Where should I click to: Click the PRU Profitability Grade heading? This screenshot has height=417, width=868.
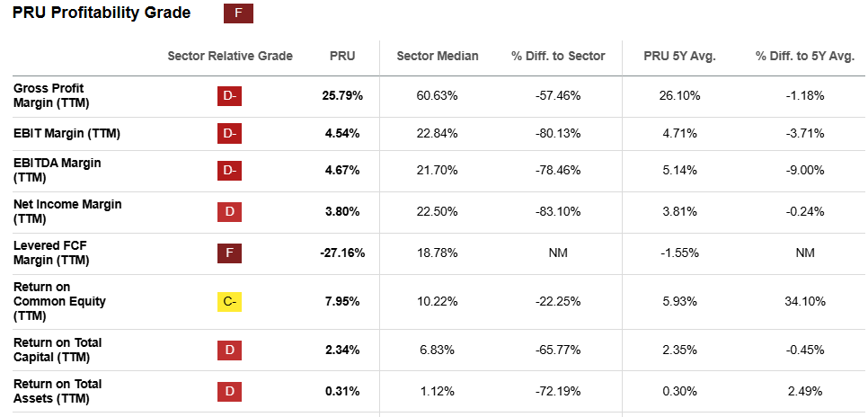[102, 13]
